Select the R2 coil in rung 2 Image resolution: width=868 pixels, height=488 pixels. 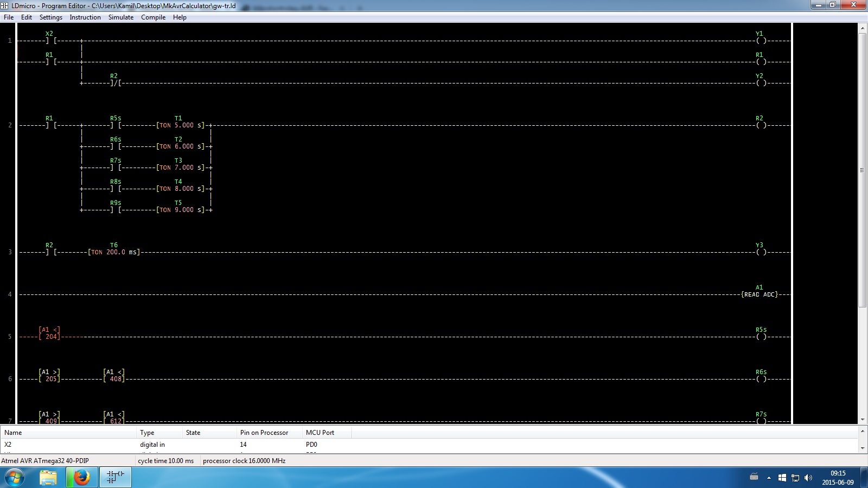pyautogui.click(x=761, y=122)
